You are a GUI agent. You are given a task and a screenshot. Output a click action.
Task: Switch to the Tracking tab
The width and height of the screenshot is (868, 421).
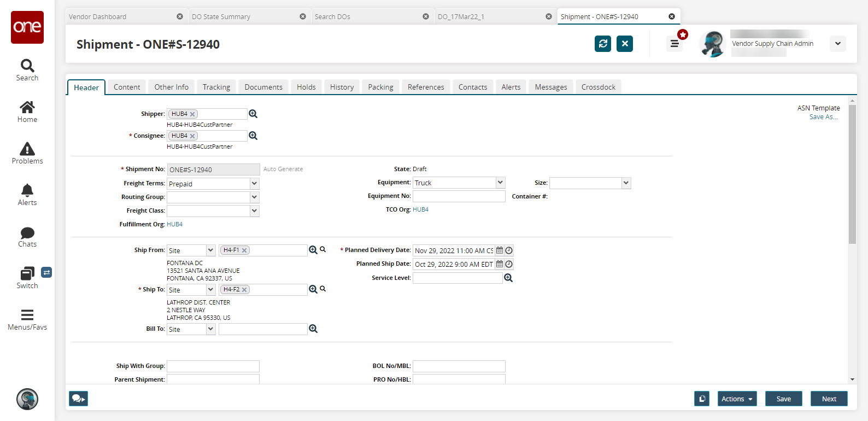[216, 87]
